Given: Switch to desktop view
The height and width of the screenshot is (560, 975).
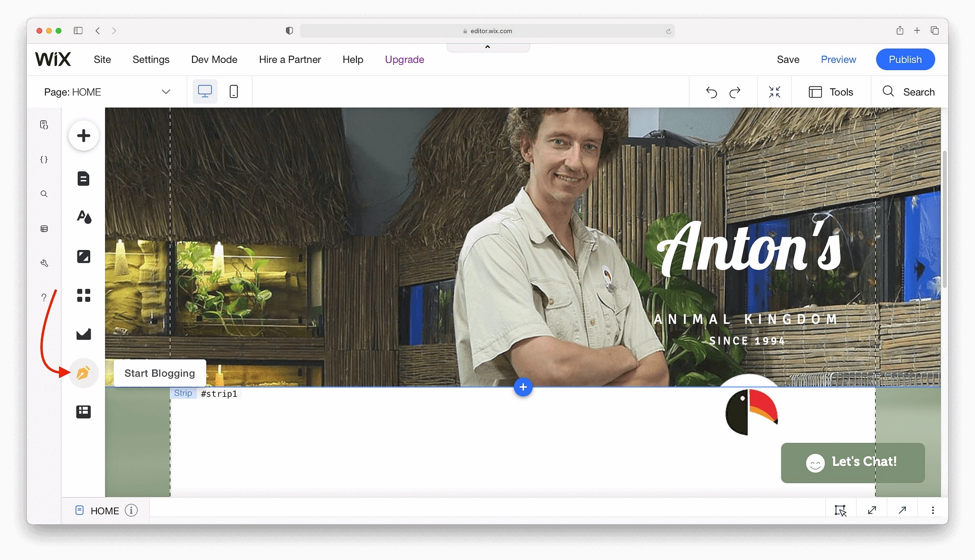Looking at the screenshot, I should [x=205, y=91].
